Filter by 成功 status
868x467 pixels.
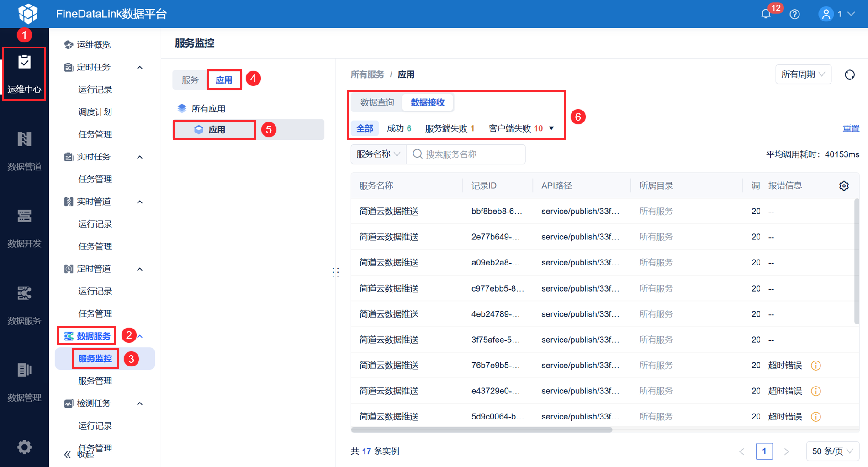coord(399,128)
